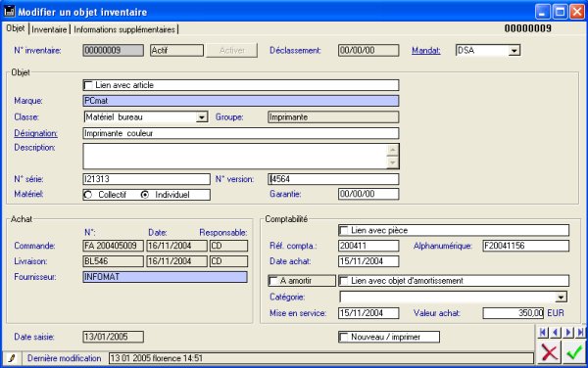Tick the Lien avec pièce checkbox
Screen dimensions: 588x368
tap(344, 231)
